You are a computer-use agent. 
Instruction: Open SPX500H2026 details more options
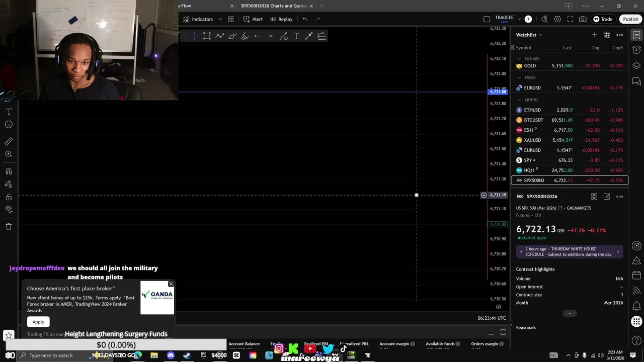[x=620, y=197]
